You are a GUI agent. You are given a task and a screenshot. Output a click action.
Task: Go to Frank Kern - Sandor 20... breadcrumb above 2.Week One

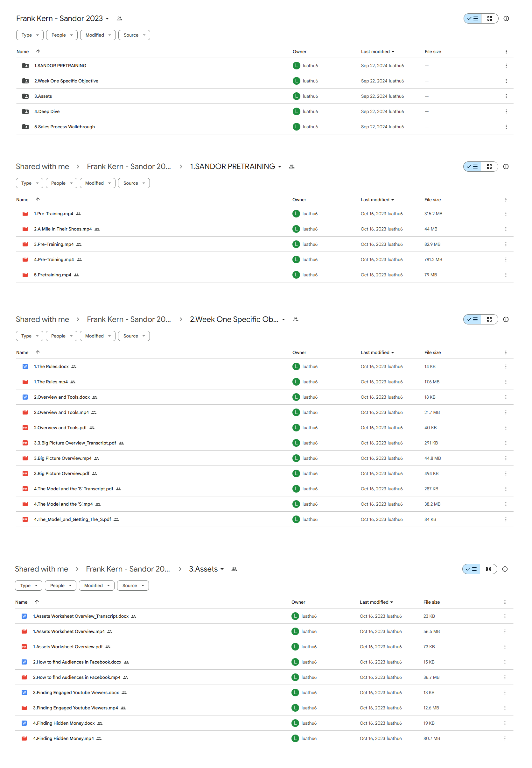(x=129, y=319)
